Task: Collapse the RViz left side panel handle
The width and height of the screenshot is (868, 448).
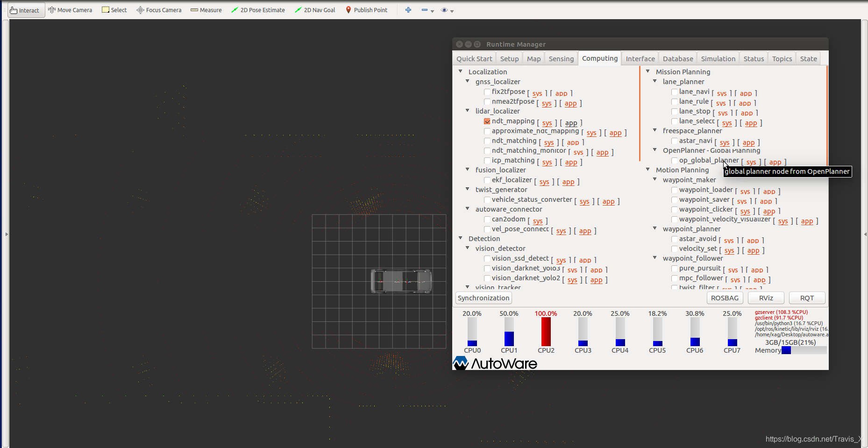Action: pos(7,234)
